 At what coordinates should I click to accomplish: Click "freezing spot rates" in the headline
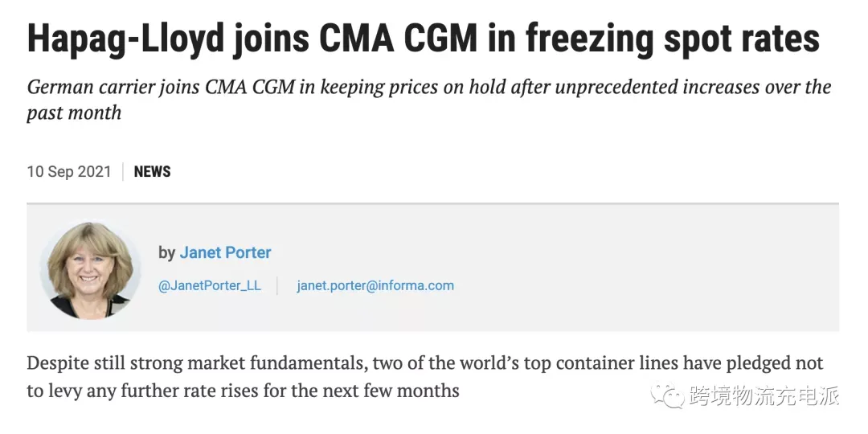coord(673,39)
